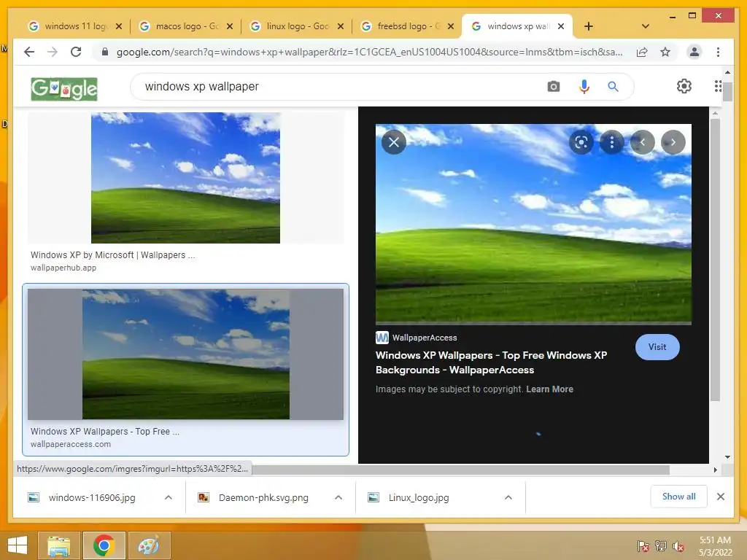
Task: Click the preview panel vertical scrollbar
Action: coord(715,260)
